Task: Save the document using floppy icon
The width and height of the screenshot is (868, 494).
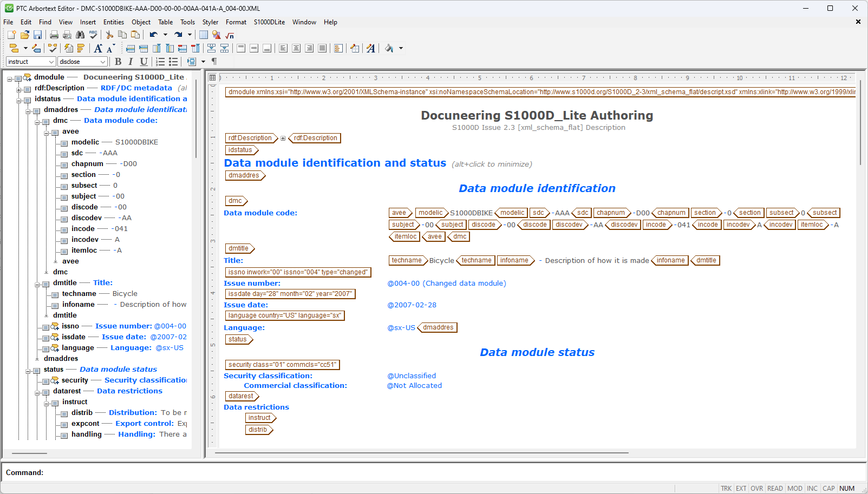Action: tap(37, 35)
